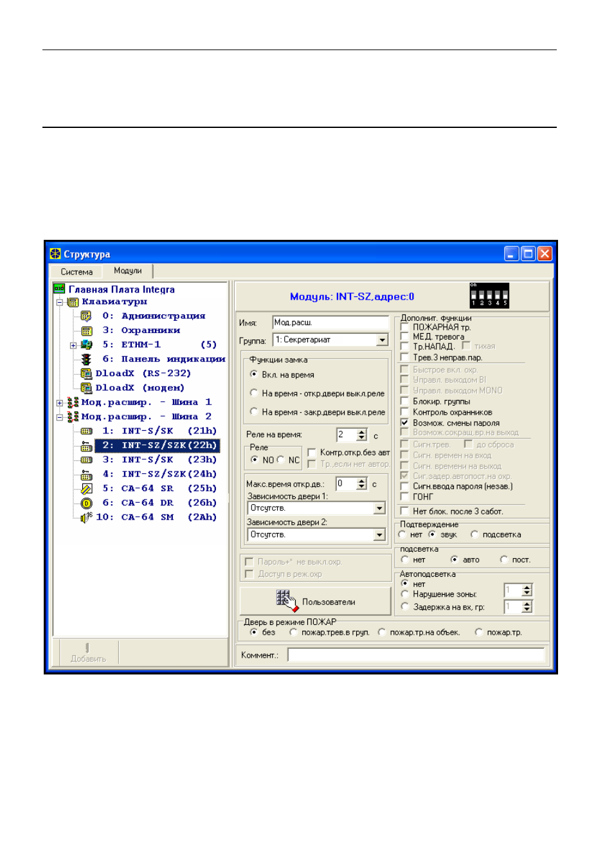Enable Блокир. группы checkbox
The width and height of the screenshot is (614, 868).
[404, 401]
